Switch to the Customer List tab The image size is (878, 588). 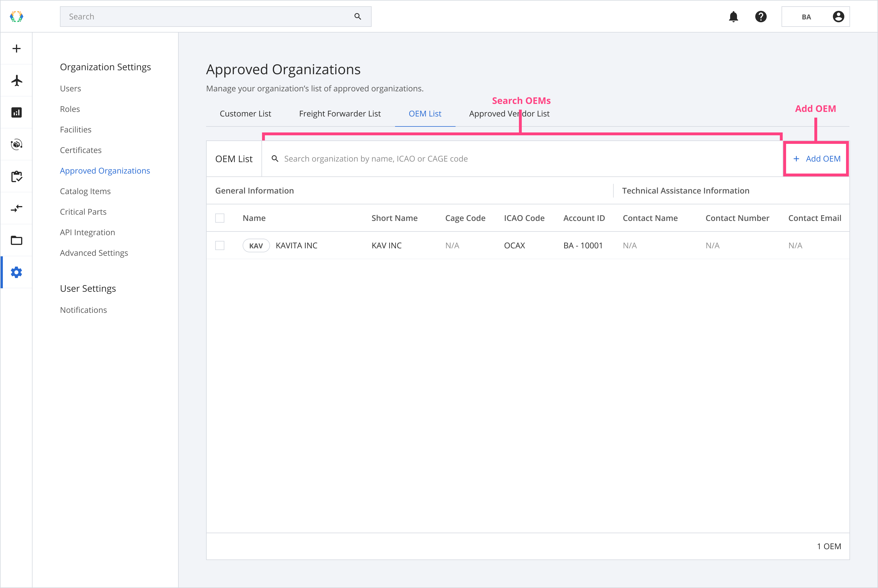[245, 114]
